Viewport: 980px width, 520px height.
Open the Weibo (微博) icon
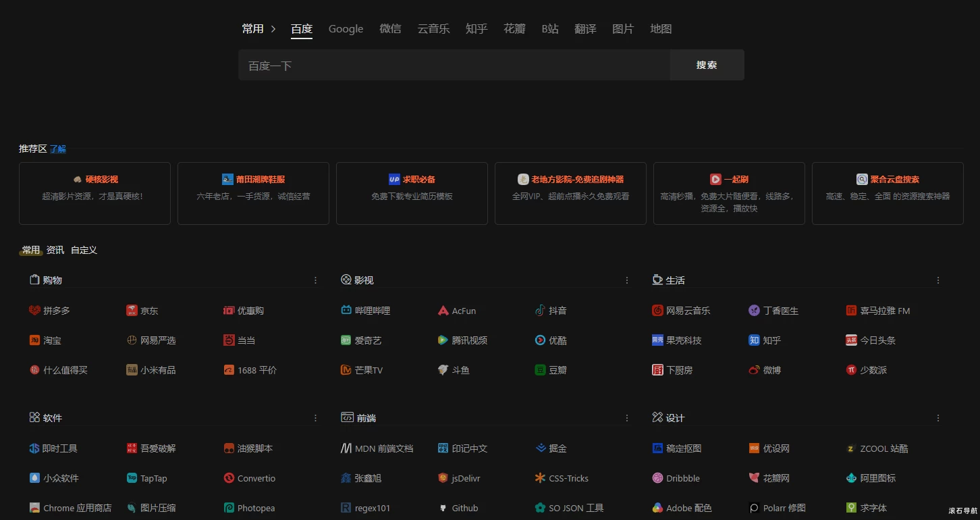tap(755, 370)
